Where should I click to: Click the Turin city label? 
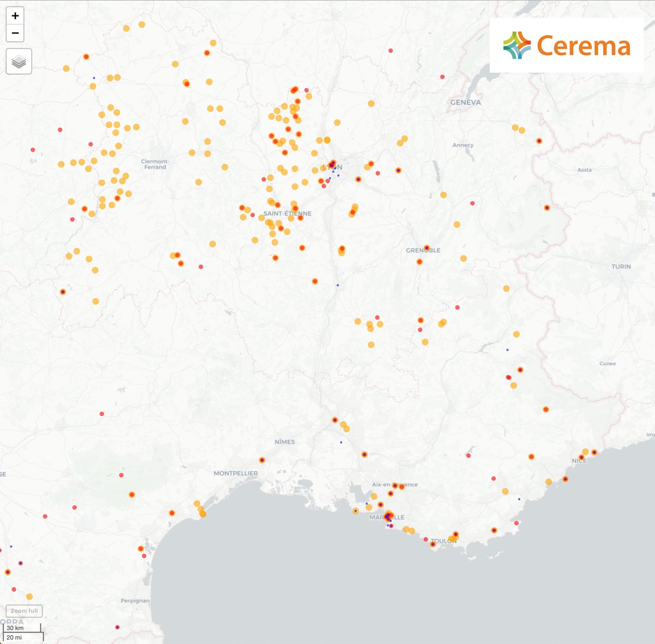[621, 267]
